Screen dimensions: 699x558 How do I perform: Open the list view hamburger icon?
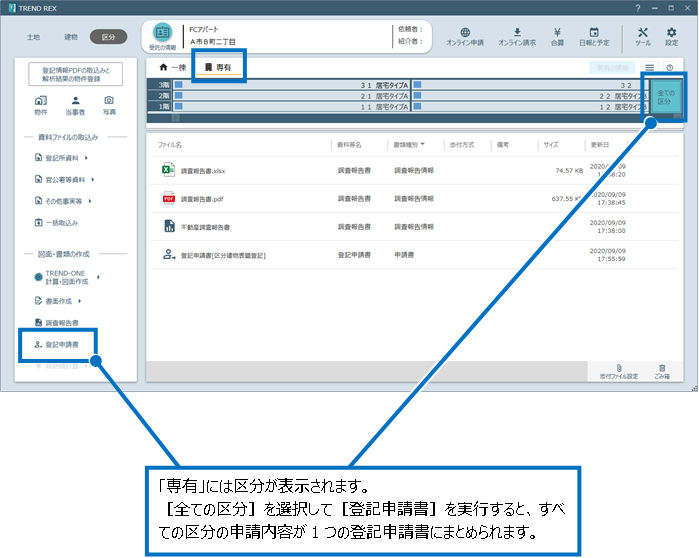coord(650,67)
